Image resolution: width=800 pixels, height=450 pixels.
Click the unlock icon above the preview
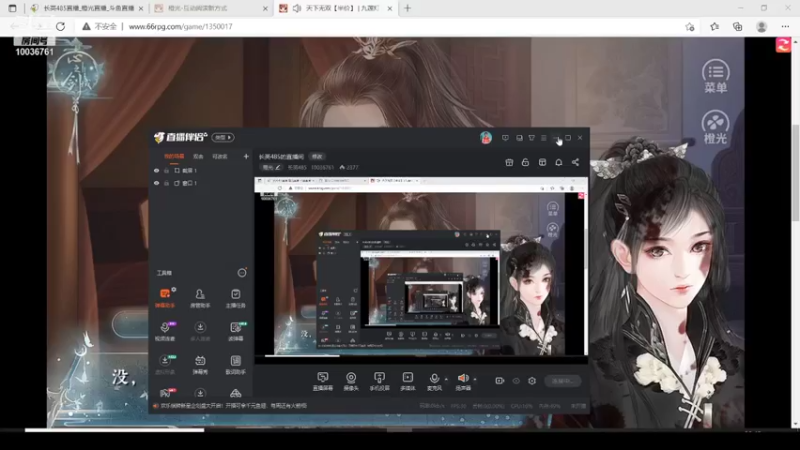pos(525,162)
